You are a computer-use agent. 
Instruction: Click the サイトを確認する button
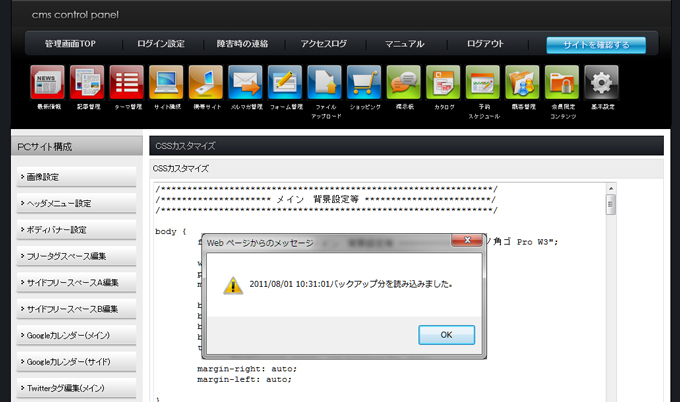(596, 45)
